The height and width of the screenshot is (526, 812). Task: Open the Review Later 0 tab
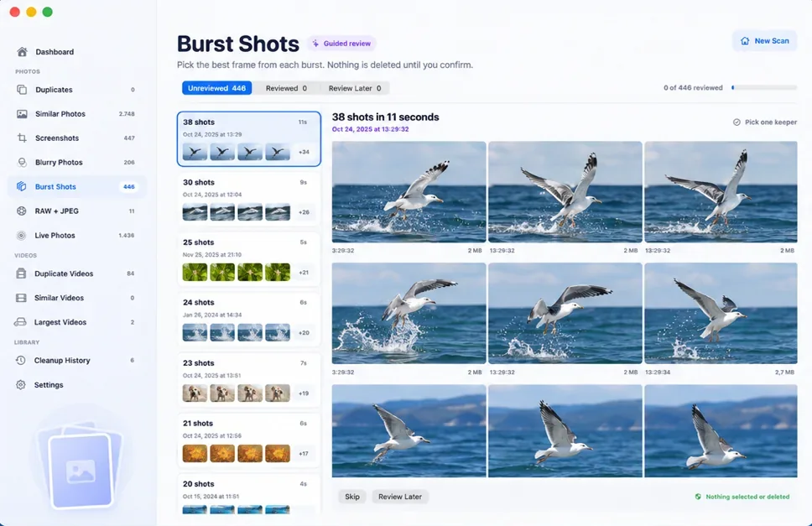(x=355, y=88)
